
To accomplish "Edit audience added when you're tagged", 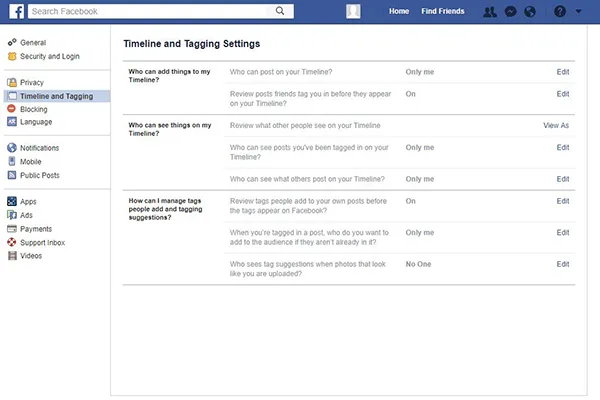I will click(x=562, y=232).
